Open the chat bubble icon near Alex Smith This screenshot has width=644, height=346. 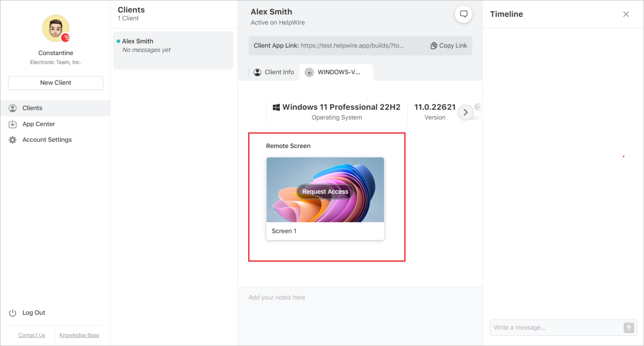463,14
